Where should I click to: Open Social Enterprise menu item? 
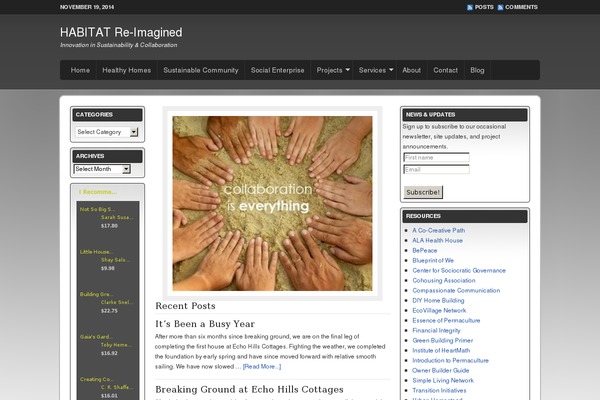click(x=277, y=70)
